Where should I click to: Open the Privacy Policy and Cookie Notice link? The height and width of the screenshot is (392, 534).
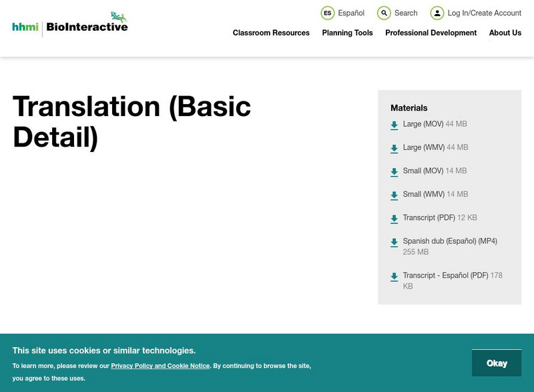[160, 365]
